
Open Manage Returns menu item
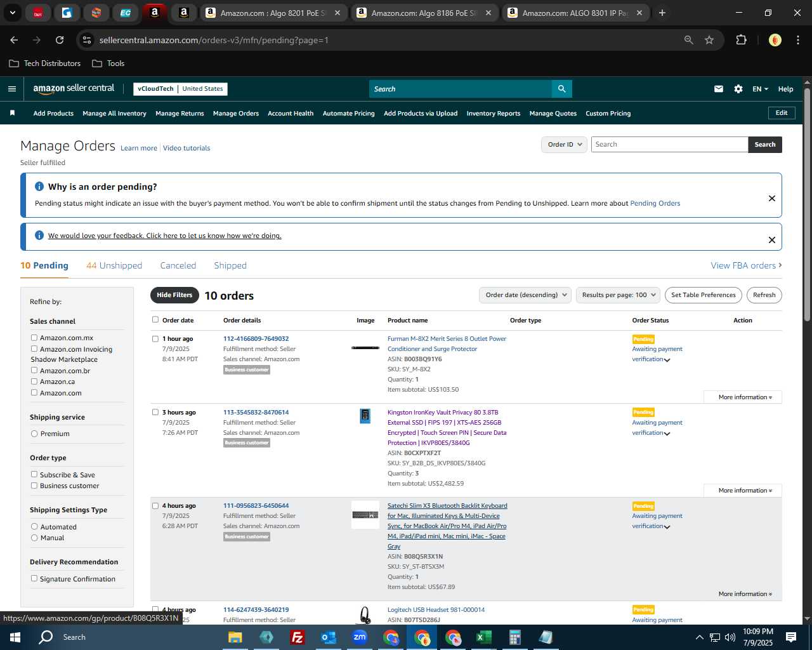click(180, 114)
